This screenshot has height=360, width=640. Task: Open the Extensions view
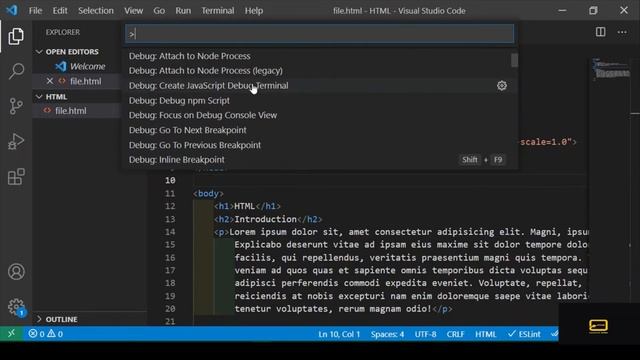16,177
